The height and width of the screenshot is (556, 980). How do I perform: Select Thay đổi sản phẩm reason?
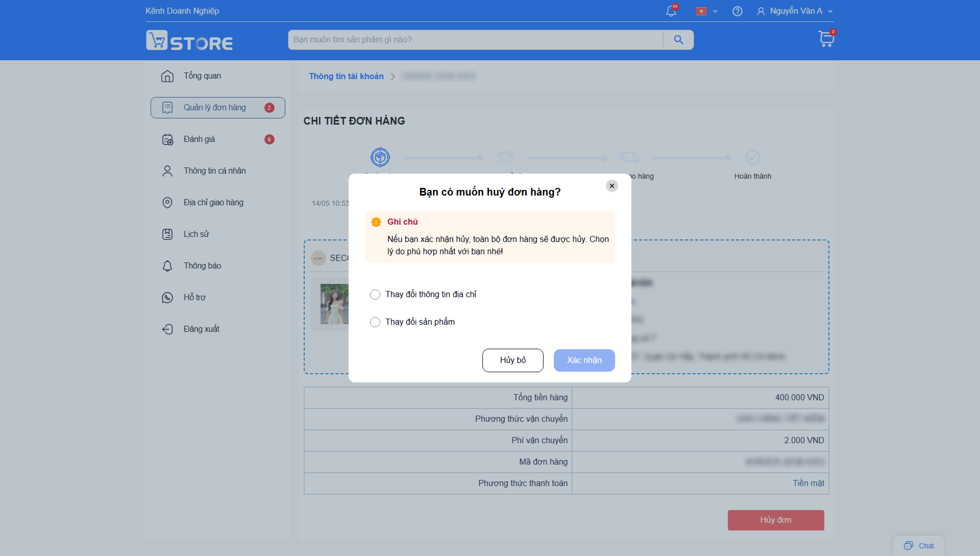click(412, 322)
